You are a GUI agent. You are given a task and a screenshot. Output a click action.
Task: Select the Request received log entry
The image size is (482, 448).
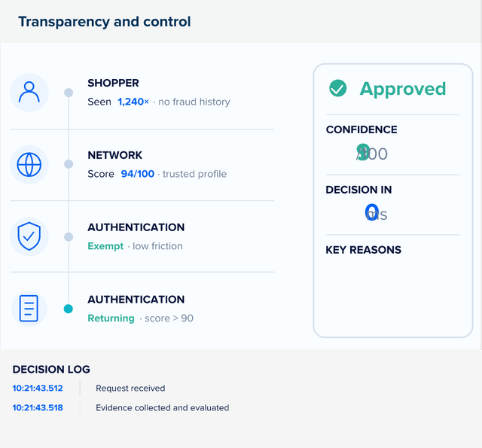coord(130,388)
